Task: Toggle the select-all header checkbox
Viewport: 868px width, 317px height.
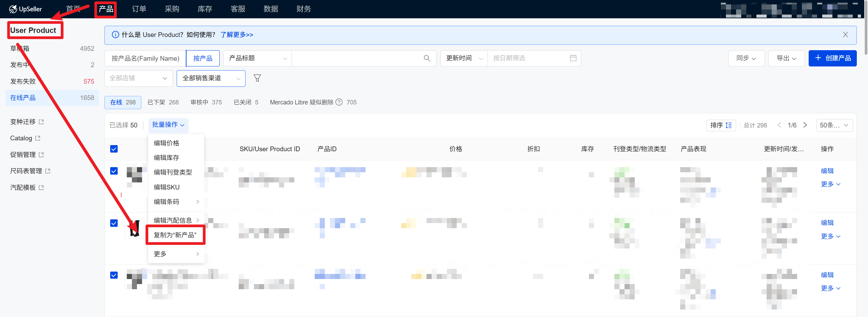Action: pos(114,149)
